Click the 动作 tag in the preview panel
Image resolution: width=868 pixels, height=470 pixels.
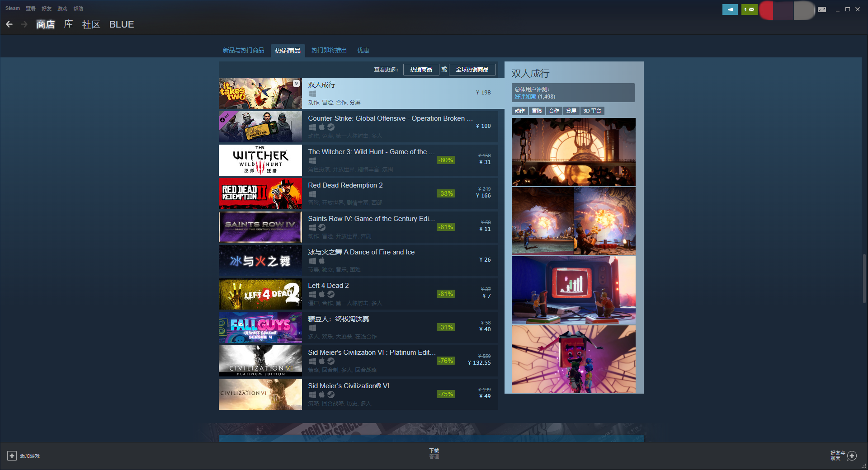click(520, 111)
